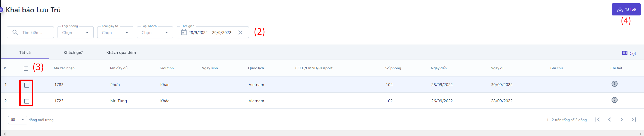
Task: Go to the previous page
Action: click(x=610, y=120)
